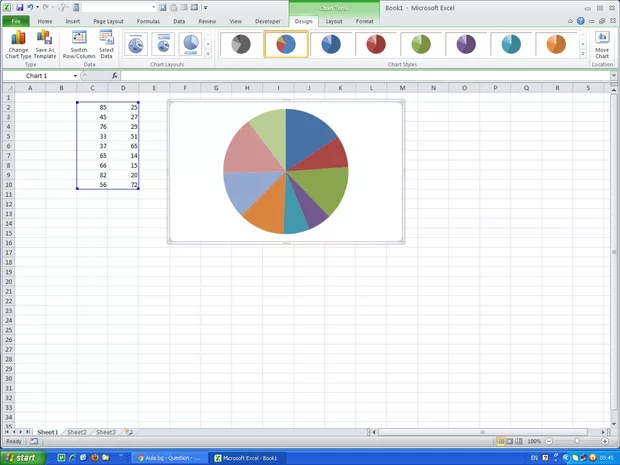Image resolution: width=620 pixels, height=465 pixels.
Task: Open the File tab
Action: point(16,20)
